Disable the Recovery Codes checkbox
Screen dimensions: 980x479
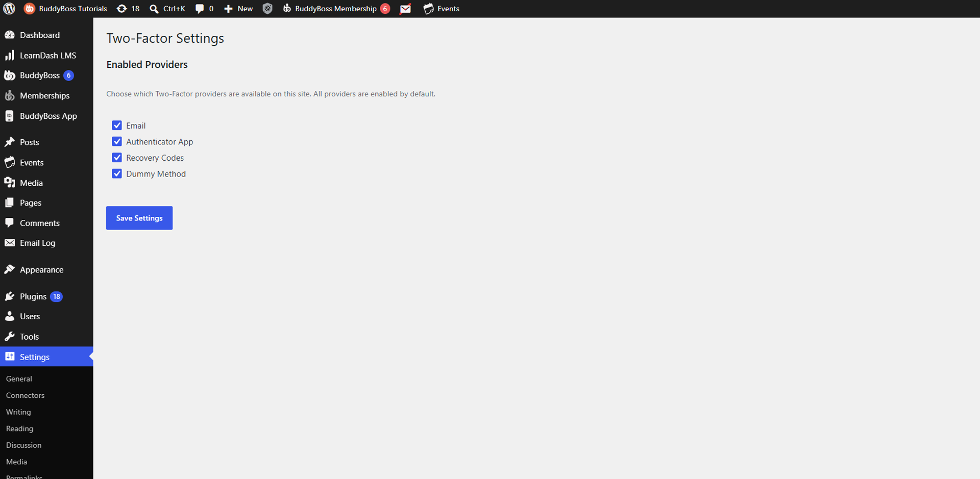[x=117, y=158]
